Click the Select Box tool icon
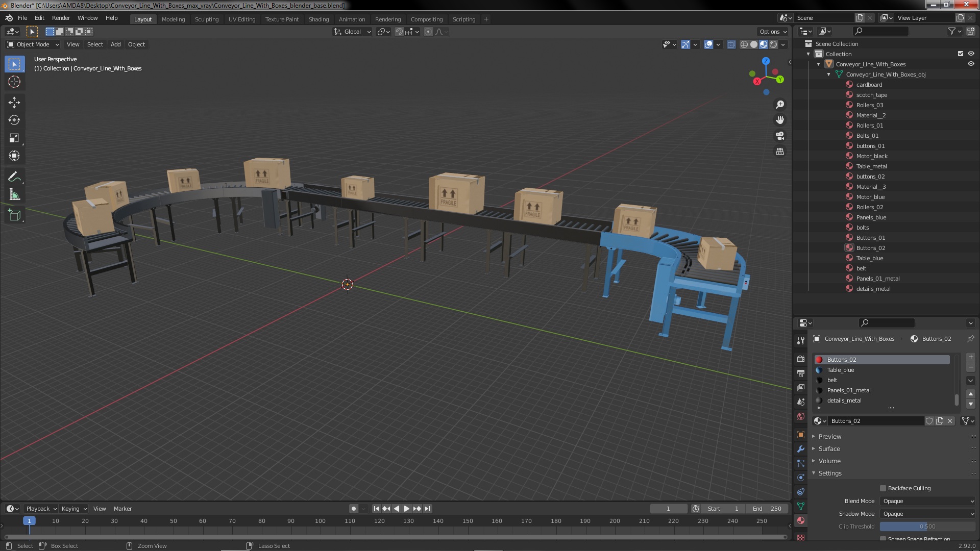 click(x=14, y=64)
